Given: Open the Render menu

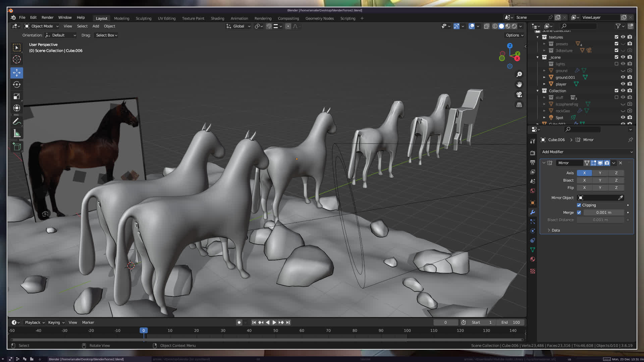Looking at the screenshot, I should [x=47, y=17].
